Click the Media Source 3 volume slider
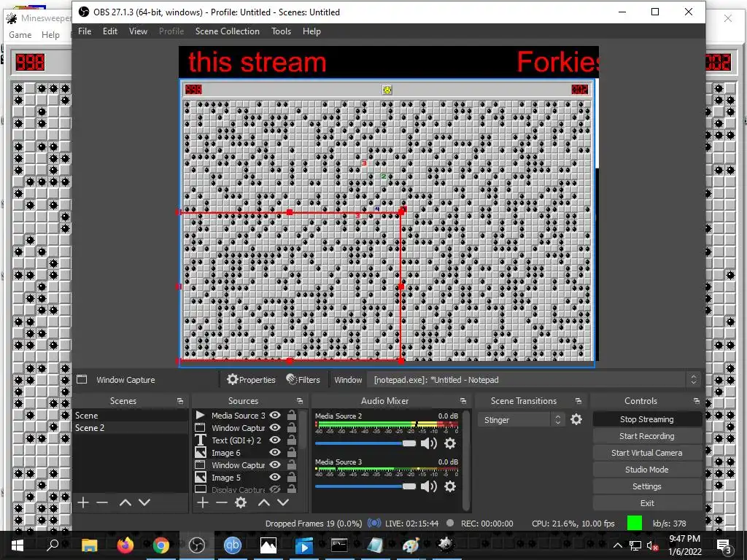The height and width of the screenshot is (560, 747). [365, 486]
